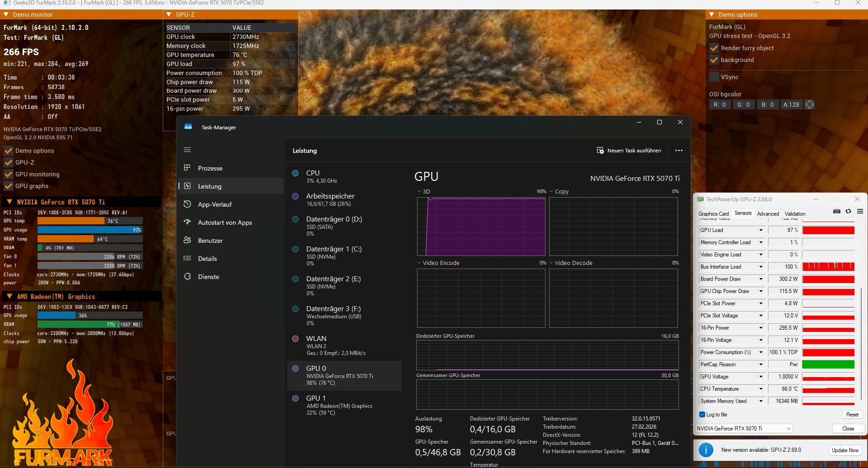The height and width of the screenshot is (468, 868).
Task: Click the Neuen Task ausführen icon
Action: pyautogui.click(x=600, y=150)
